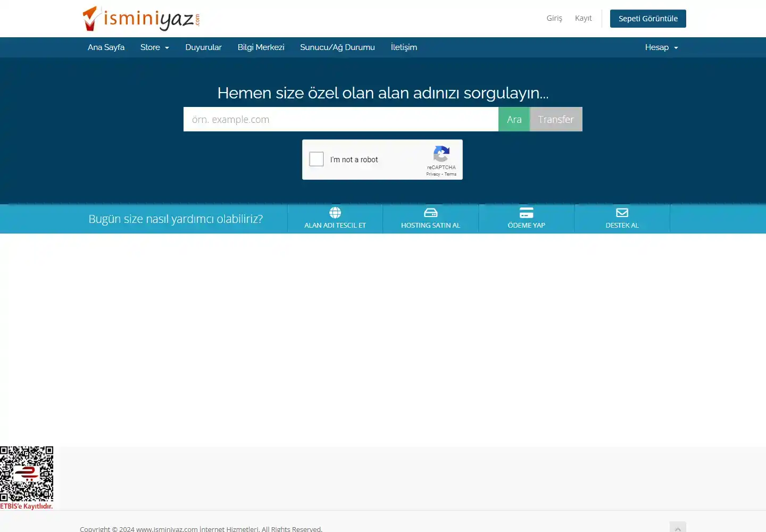Click the 'Hemen size özel' heading text
The width and height of the screenshot is (766, 532).
coord(383,93)
